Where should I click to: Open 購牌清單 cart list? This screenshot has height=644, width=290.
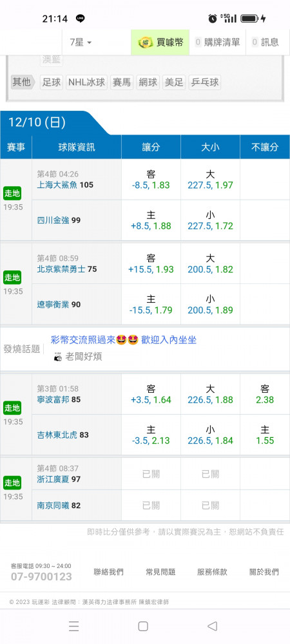[217, 42]
